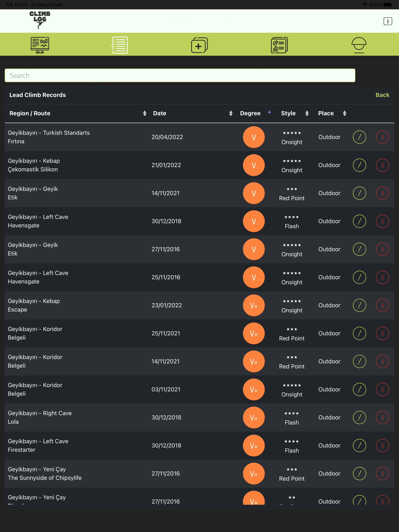
Task: Go Back from Lead Climb Records
Action: (382, 95)
